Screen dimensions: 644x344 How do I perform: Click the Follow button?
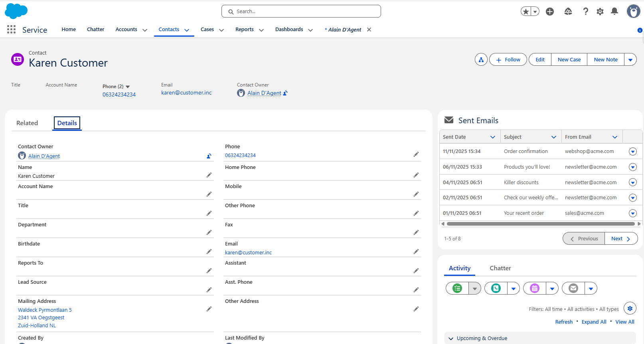[508, 60]
